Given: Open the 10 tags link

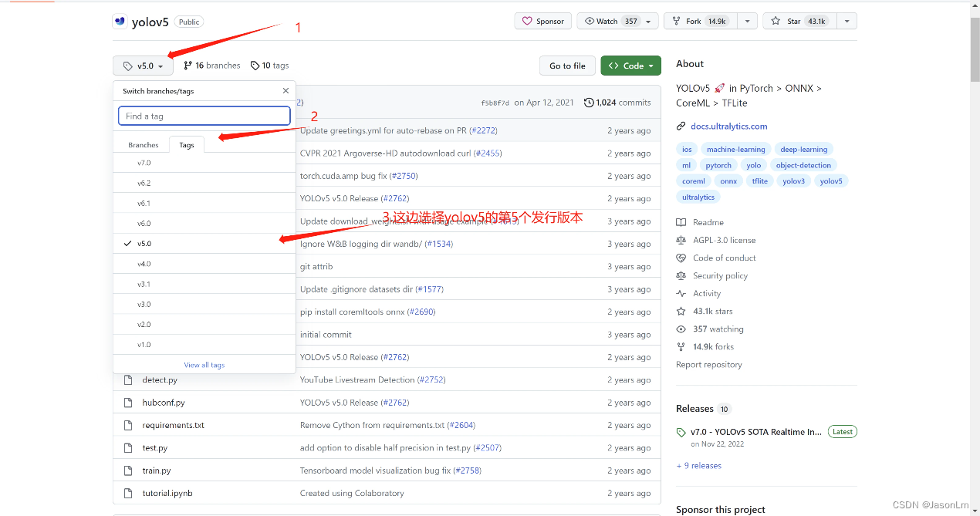Looking at the screenshot, I should point(269,66).
